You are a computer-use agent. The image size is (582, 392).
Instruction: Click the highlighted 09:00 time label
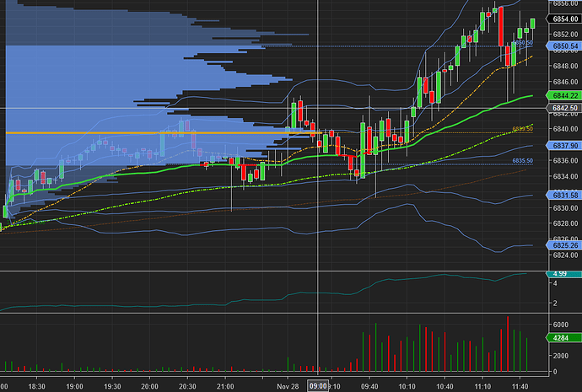pyautogui.click(x=318, y=384)
